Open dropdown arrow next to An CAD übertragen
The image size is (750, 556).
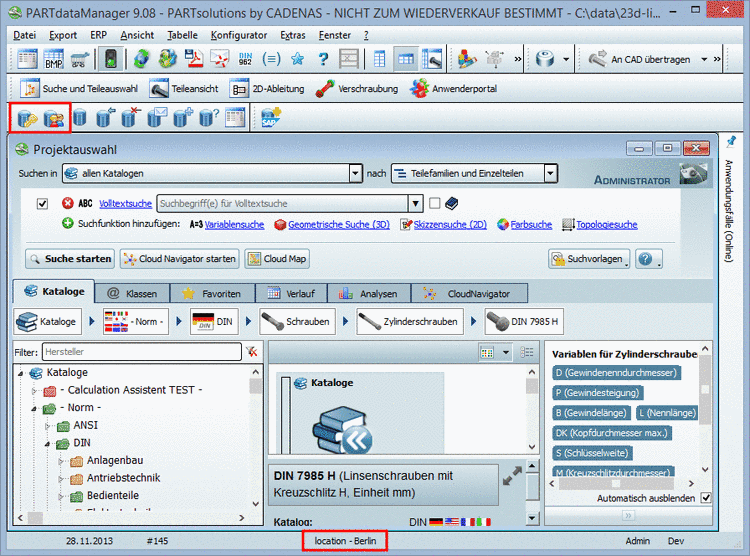point(704,59)
